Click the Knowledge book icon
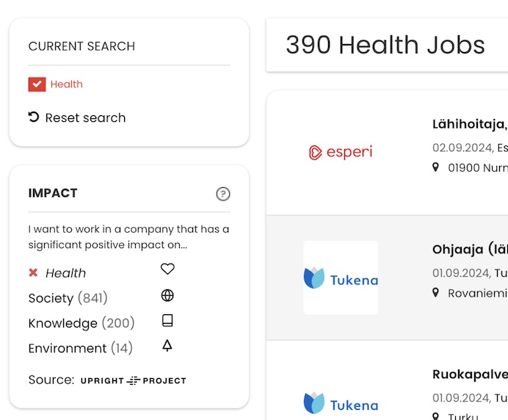The image size is (508, 420). (167, 321)
